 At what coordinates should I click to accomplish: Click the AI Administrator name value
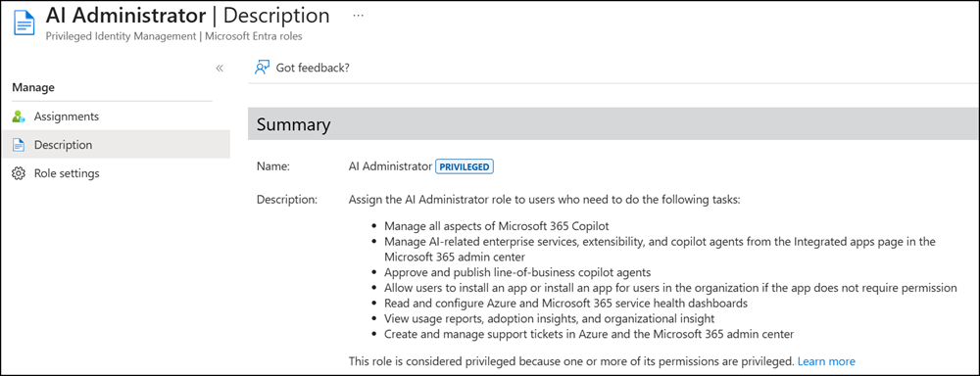[x=390, y=166]
